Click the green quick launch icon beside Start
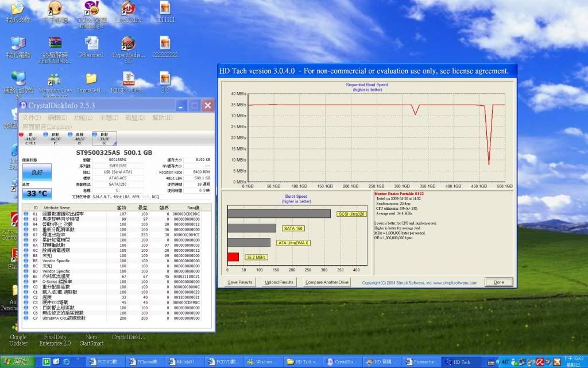Viewport: 588px width, 368px height. click(47, 362)
